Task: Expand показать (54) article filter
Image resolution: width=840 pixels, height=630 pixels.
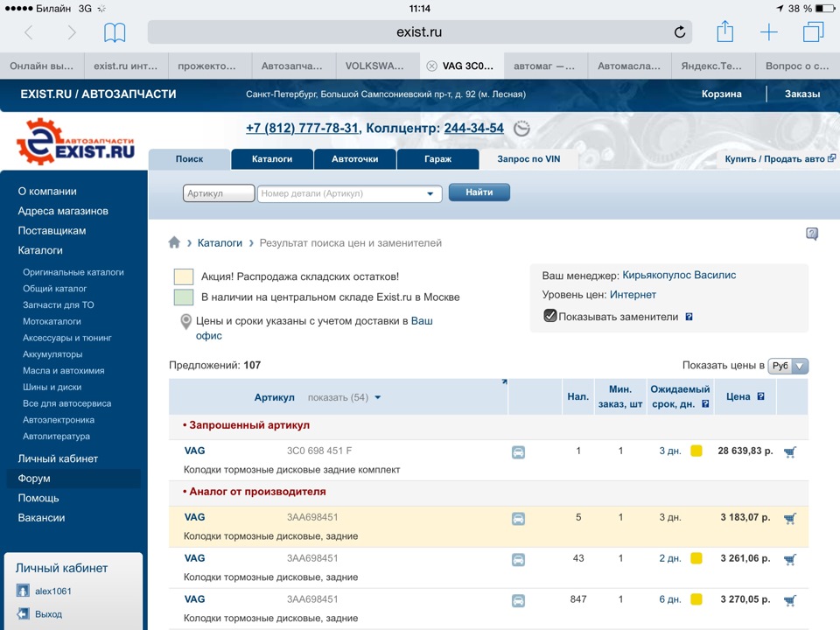Action: (344, 397)
